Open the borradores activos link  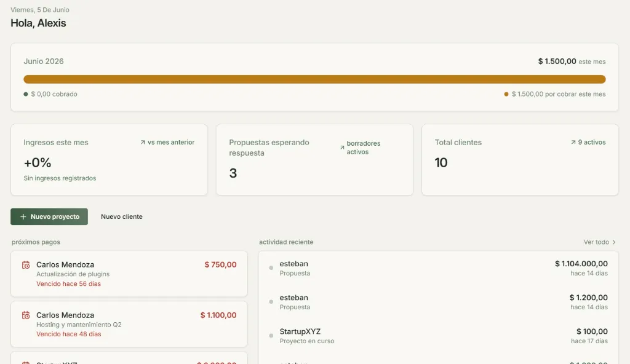click(363, 148)
